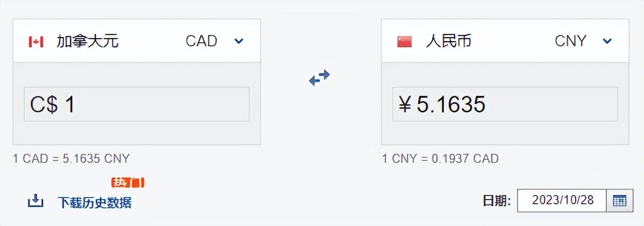Expand the CAD currency dropdown arrow
This screenshot has height=226, width=644.
[x=238, y=41]
